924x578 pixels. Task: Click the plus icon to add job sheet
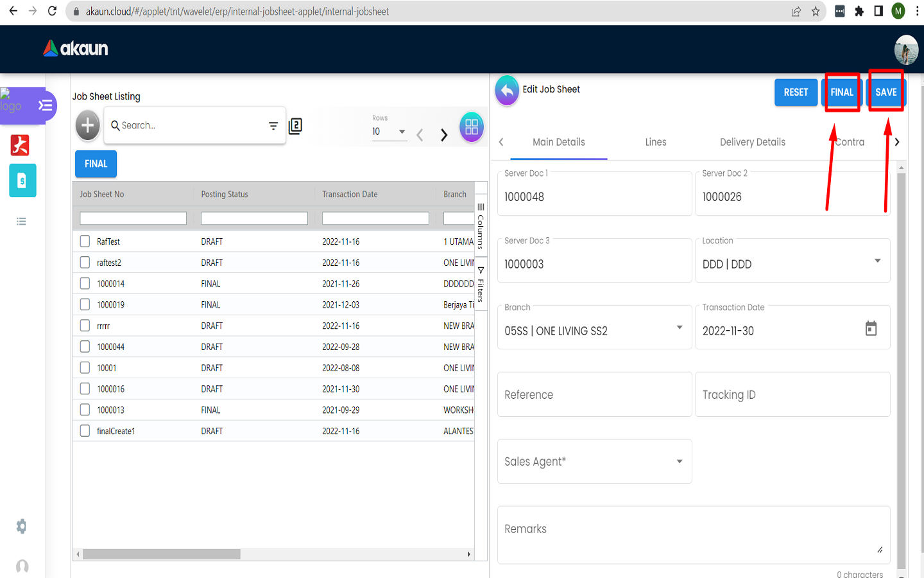click(88, 125)
